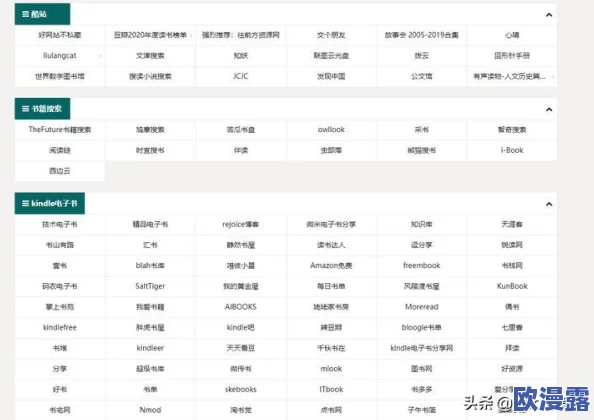This screenshot has width=594, height=420.
Task: Click the rejoice博客 link
Action: [241, 224]
